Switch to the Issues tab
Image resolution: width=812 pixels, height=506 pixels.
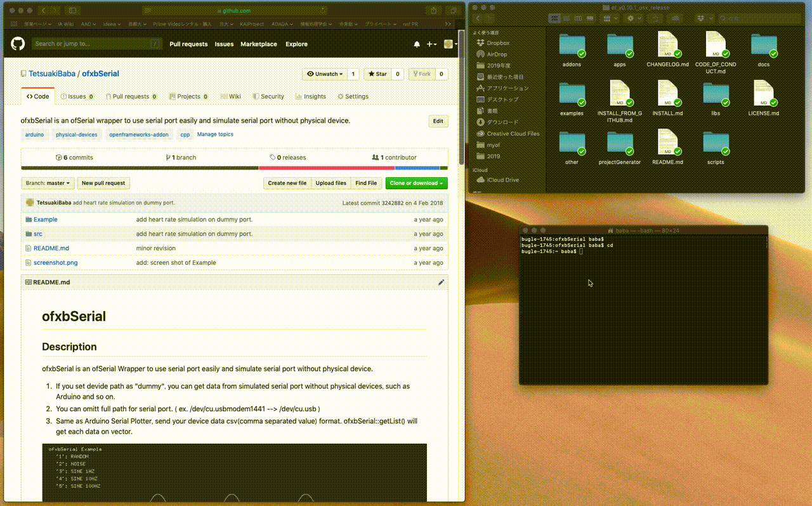tap(77, 97)
